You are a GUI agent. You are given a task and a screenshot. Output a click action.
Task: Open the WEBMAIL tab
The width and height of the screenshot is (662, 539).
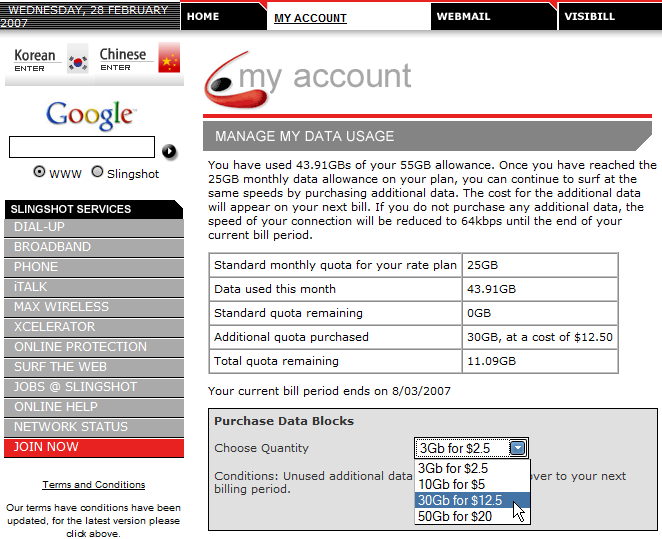tap(493, 16)
